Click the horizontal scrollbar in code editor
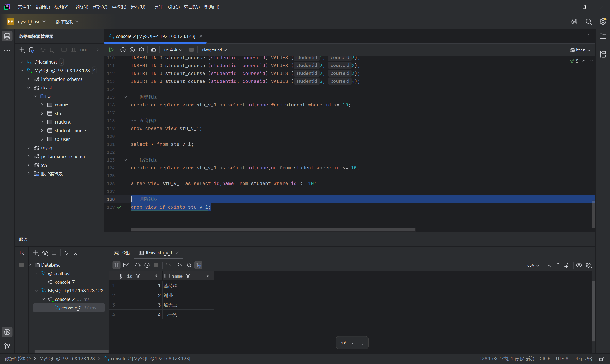610x364 pixels. (273, 230)
